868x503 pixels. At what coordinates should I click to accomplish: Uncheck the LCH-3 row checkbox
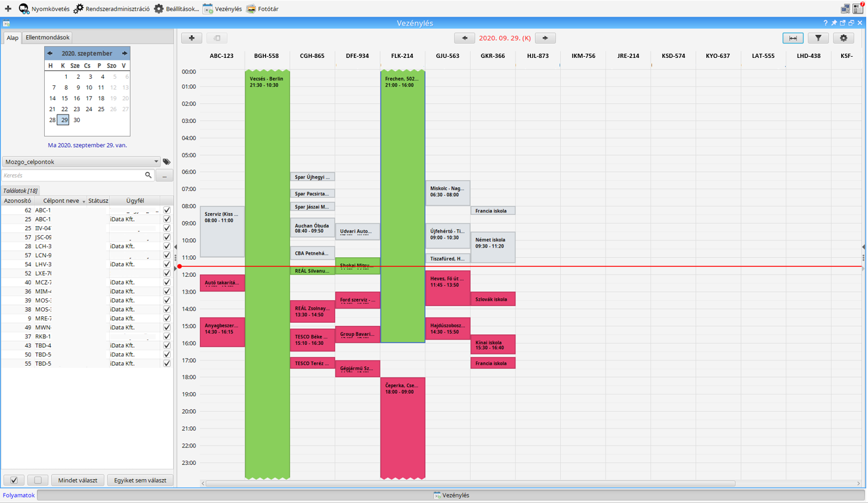(x=167, y=246)
